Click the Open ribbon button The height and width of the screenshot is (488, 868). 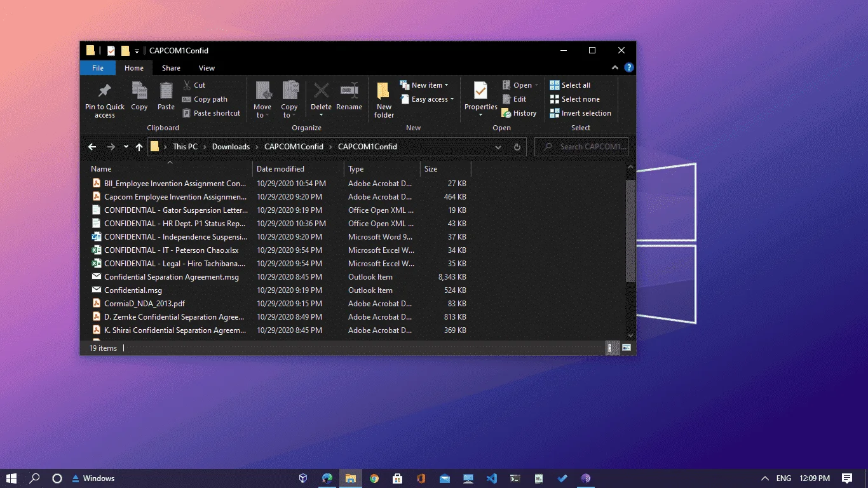(520, 85)
